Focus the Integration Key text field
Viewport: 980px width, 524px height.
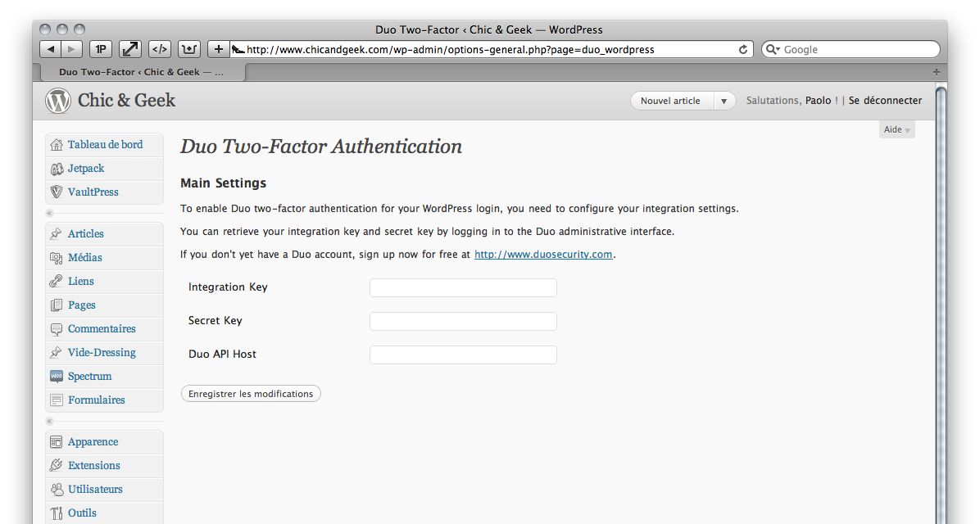(x=463, y=287)
